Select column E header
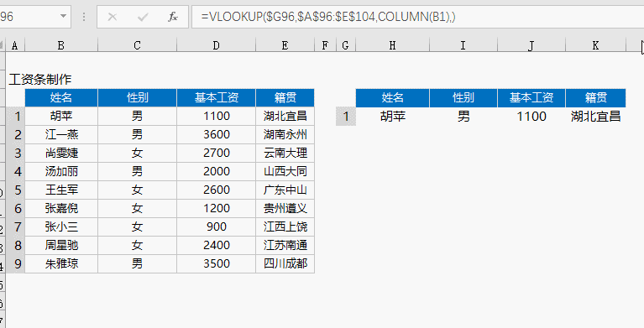The width and height of the screenshot is (644, 328). (285, 45)
